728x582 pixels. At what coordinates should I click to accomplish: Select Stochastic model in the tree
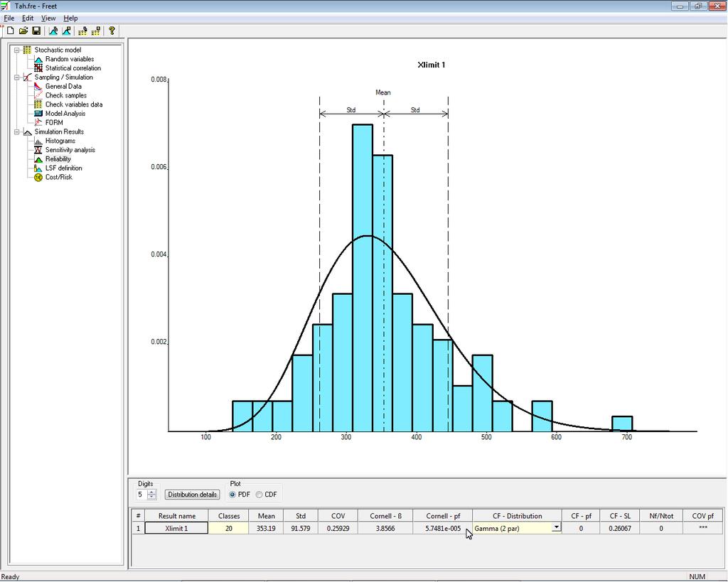coord(58,50)
